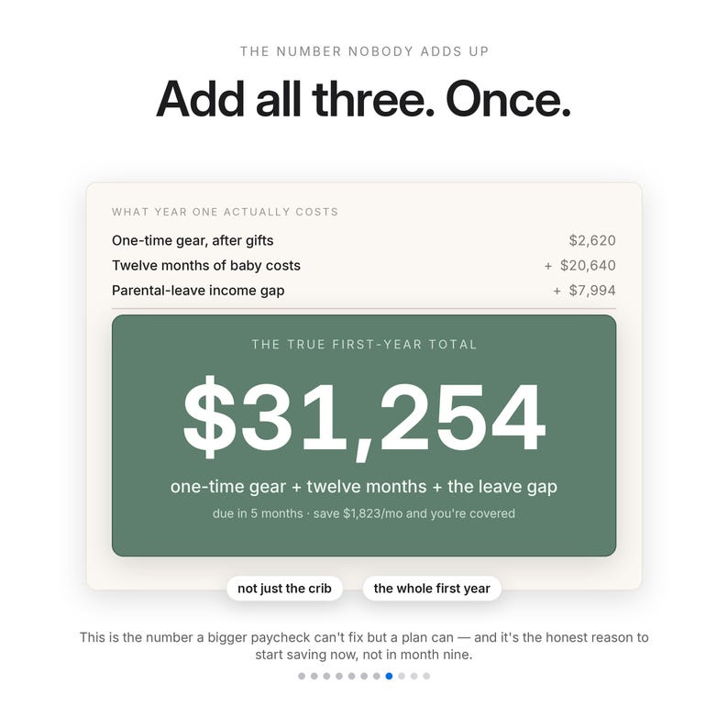The height and width of the screenshot is (728, 728).
Task: Jump to the last carousel page dot
Action: pos(426,676)
